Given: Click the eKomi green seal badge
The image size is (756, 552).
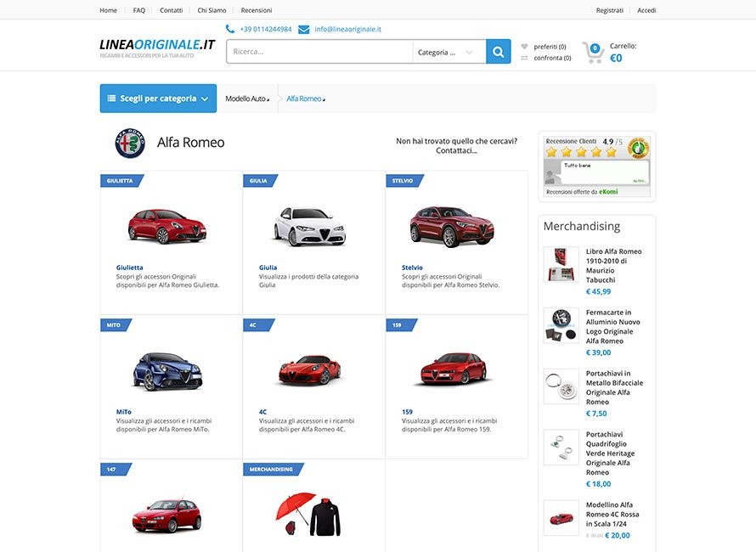Looking at the screenshot, I should coord(638,149).
